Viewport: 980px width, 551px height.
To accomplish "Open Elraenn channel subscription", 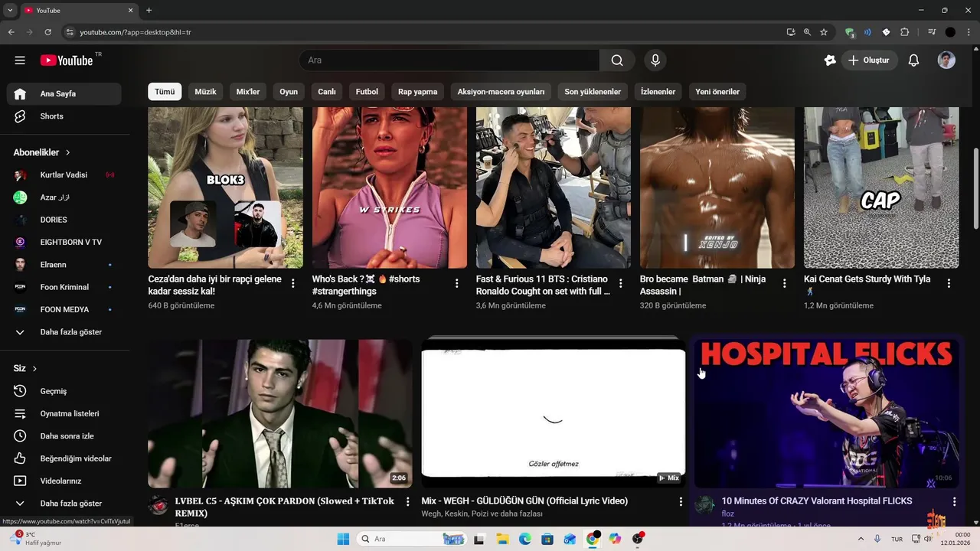I will pos(64,265).
